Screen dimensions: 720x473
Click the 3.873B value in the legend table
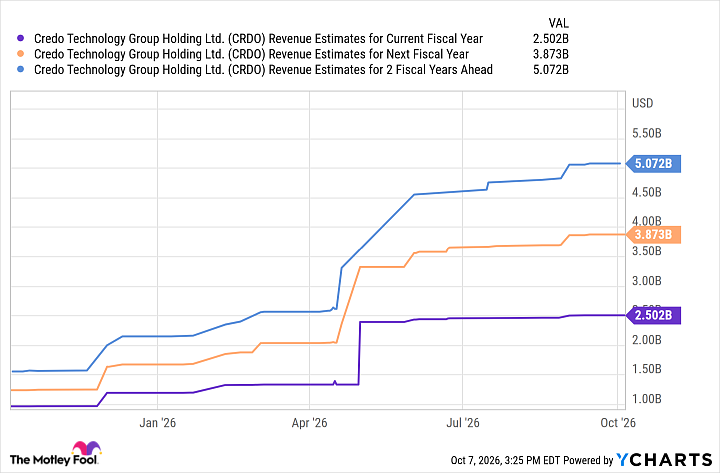(551, 54)
